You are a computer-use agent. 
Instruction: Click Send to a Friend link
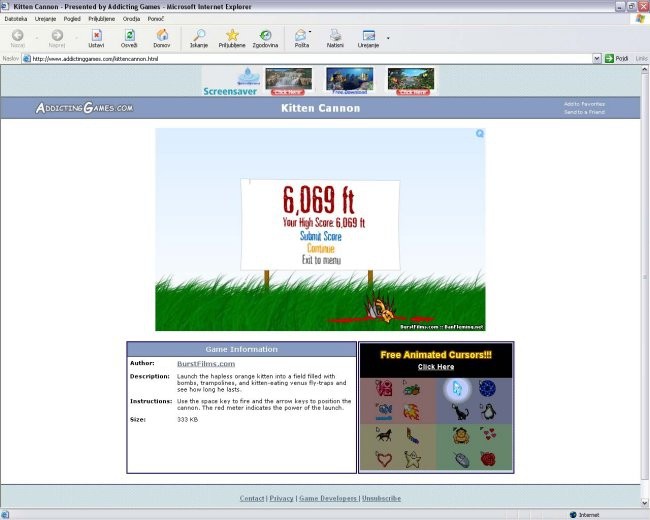584,112
